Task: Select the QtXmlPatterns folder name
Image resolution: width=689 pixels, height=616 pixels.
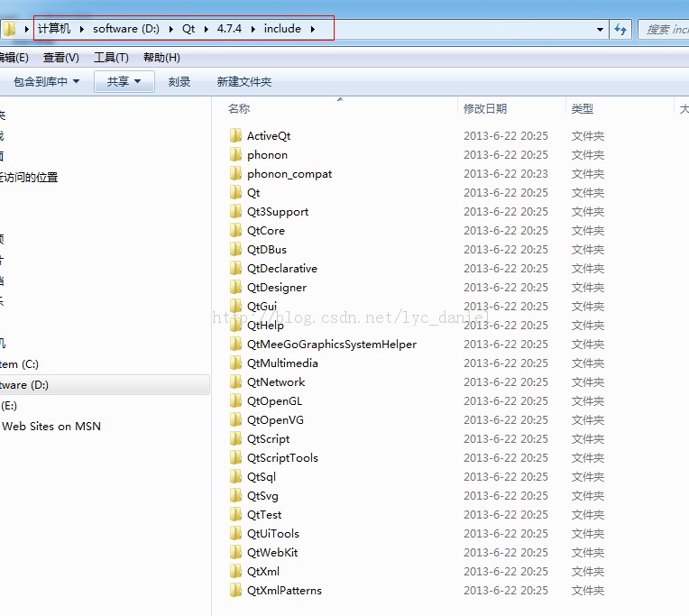Action: (x=284, y=590)
